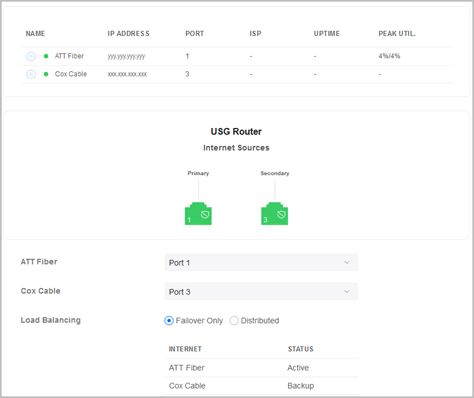The height and width of the screenshot is (398, 474).
Task: Open the ATT Fiber port dropdown
Action: coord(261,263)
